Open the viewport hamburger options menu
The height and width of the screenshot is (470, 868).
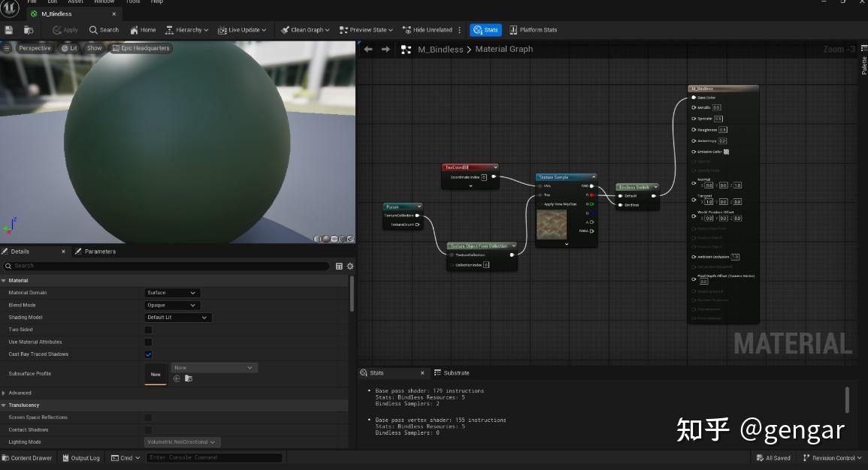[7, 48]
